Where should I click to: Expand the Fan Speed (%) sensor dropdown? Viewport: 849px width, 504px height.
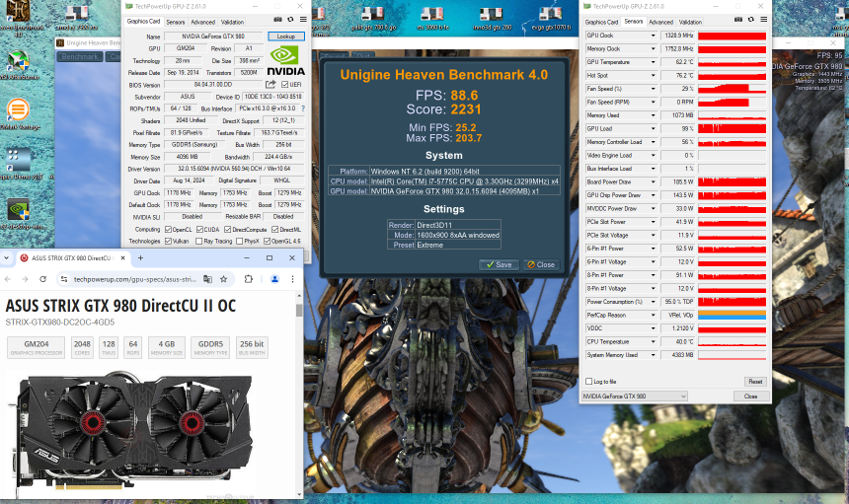pyautogui.click(x=653, y=89)
